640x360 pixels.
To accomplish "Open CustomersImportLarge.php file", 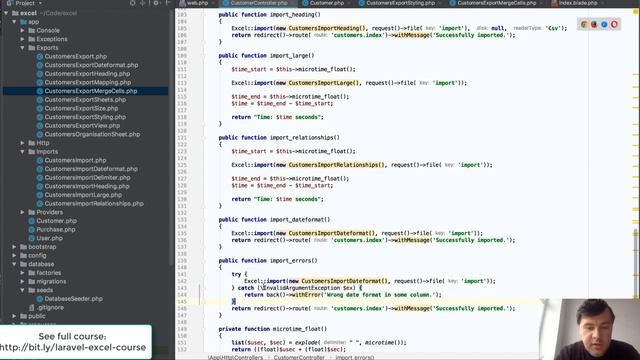I will pos(83,195).
